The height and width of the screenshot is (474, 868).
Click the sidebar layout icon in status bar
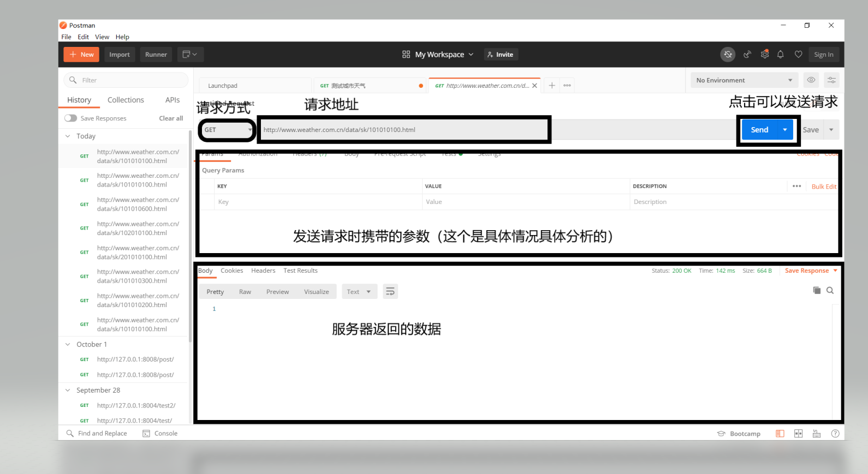pyautogui.click(x=780, y=434)
